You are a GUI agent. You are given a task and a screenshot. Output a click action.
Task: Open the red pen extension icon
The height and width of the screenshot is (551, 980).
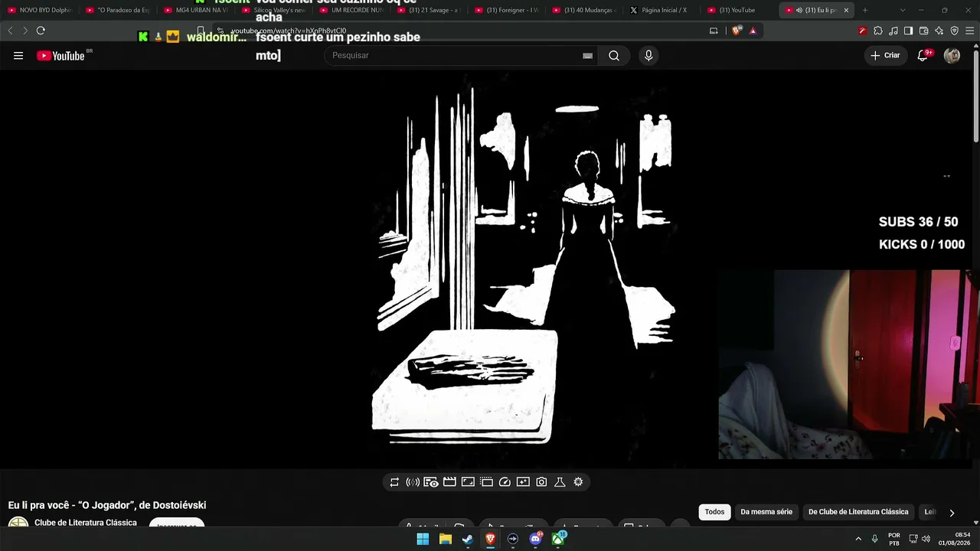(863, 31)
